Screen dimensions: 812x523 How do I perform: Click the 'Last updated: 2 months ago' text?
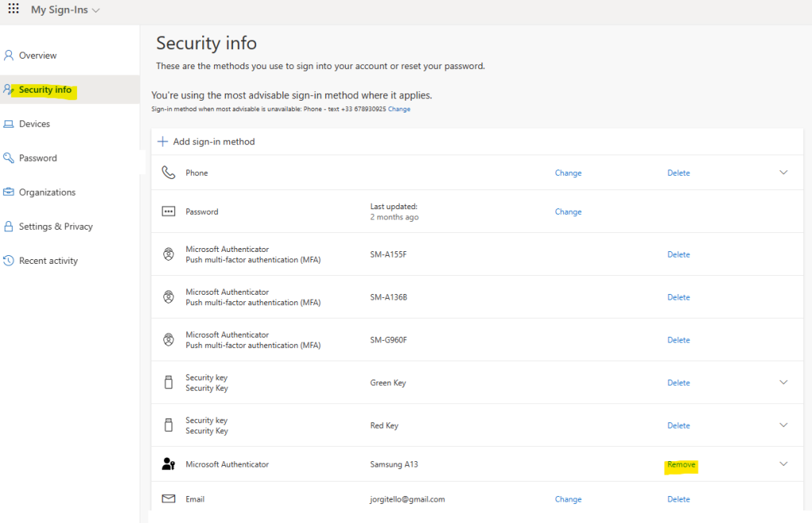point(395,212)
